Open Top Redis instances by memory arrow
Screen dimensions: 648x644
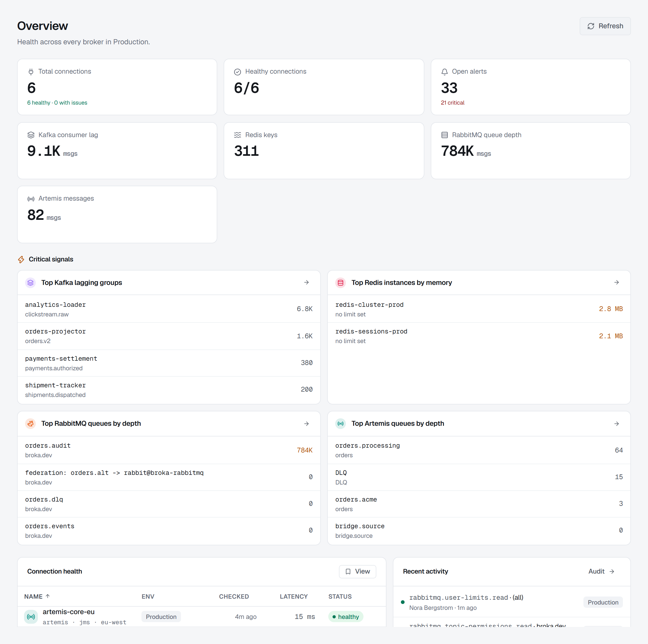pos(617,283)
